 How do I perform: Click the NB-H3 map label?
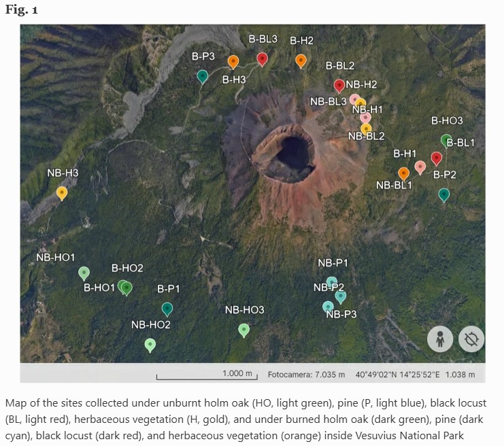click(63, 173)
